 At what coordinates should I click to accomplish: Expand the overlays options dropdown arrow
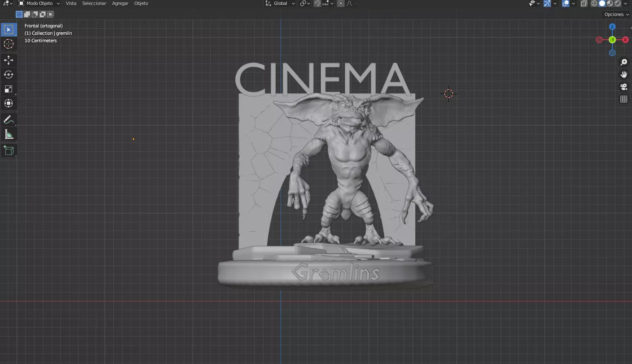pyautogui.click(x=573, y=3)
